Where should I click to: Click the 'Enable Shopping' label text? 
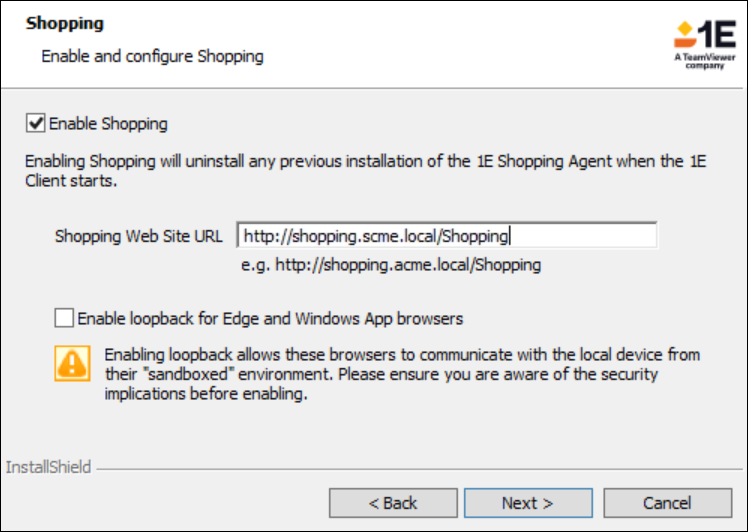click(x=108, y=124)
